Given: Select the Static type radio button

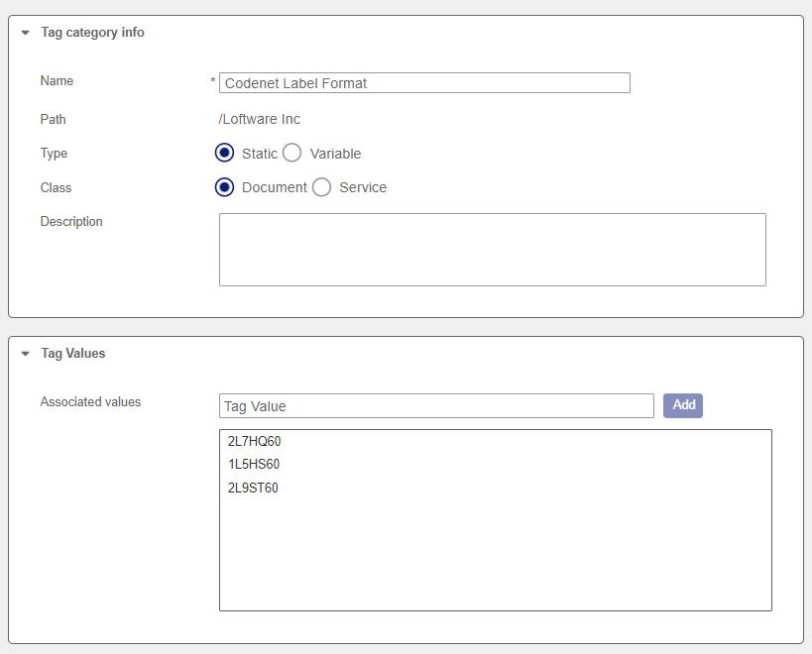Looking at the screenshot, I should click(x=224, y=153).
